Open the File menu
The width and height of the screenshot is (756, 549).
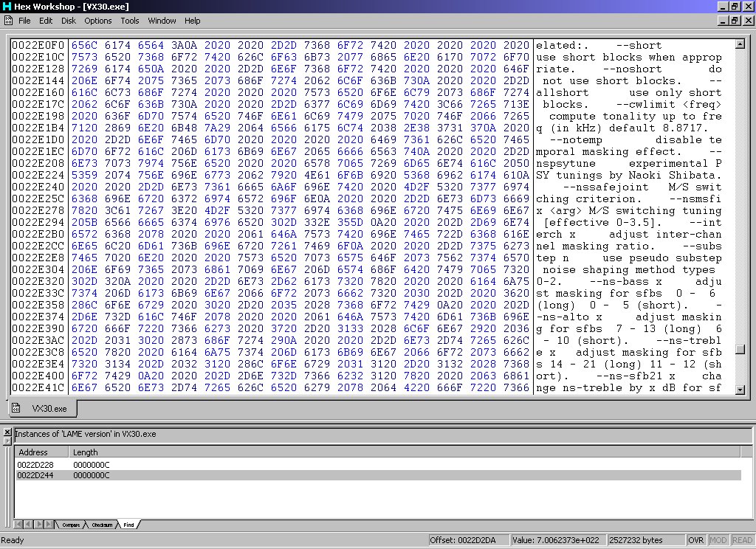(x=24, y=21)
